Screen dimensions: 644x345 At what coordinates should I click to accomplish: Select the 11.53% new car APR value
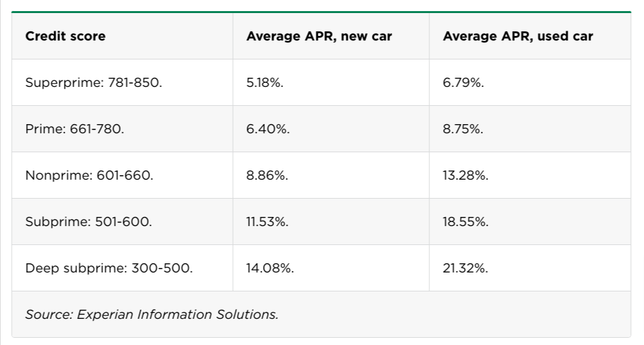[x=267, y=222]
